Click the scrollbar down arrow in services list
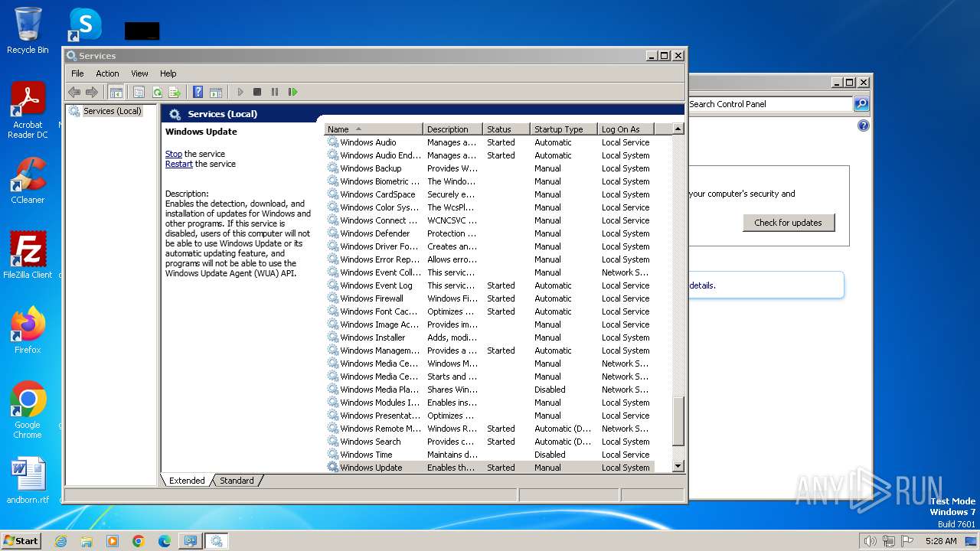 pyautogui.click(x=678, y=466)
